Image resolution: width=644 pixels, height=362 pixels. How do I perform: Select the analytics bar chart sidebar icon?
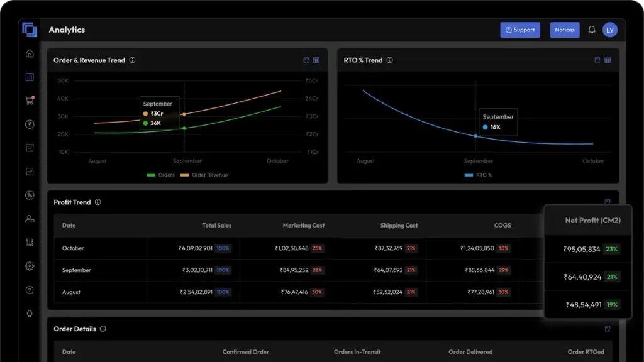click(x=30, y=77)
